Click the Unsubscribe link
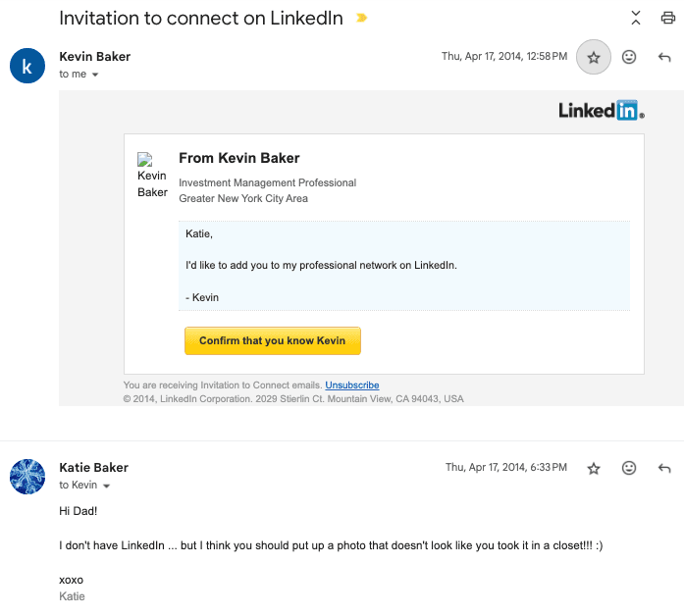Screen dimensions: 684x616 click(352, 385)
